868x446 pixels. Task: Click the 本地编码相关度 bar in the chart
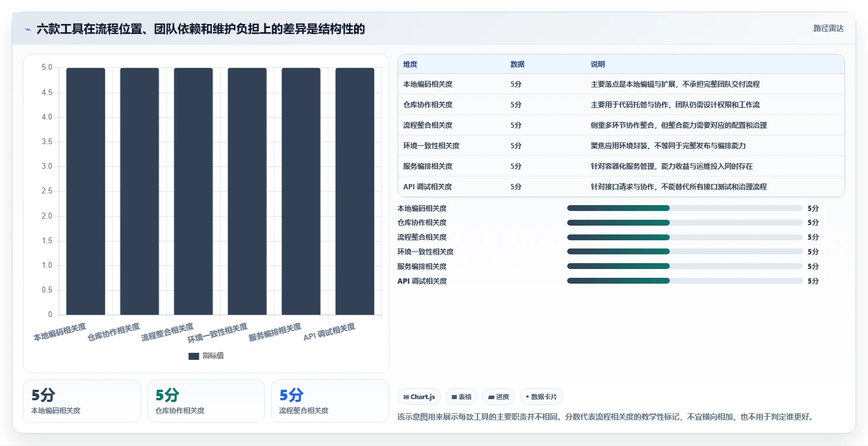point(86,191)
